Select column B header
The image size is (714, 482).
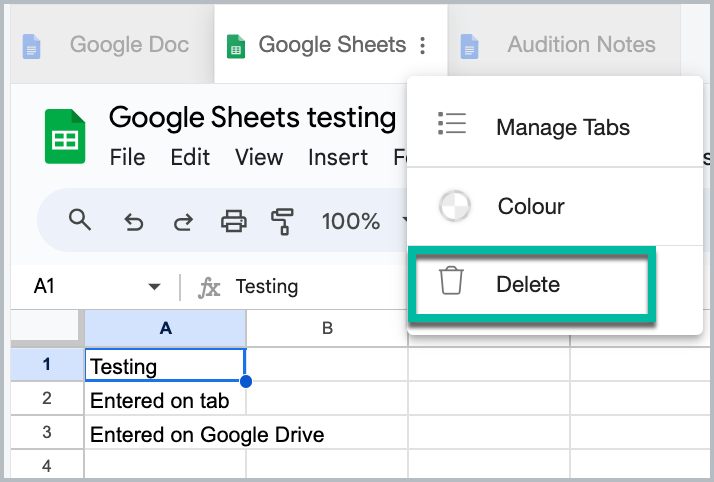point(327,328)
